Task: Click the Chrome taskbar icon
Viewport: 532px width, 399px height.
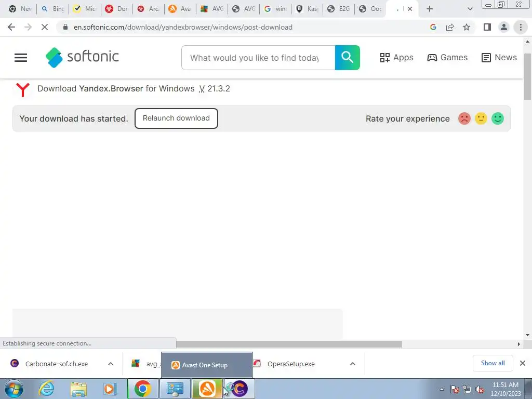Action: pos(142,389)
